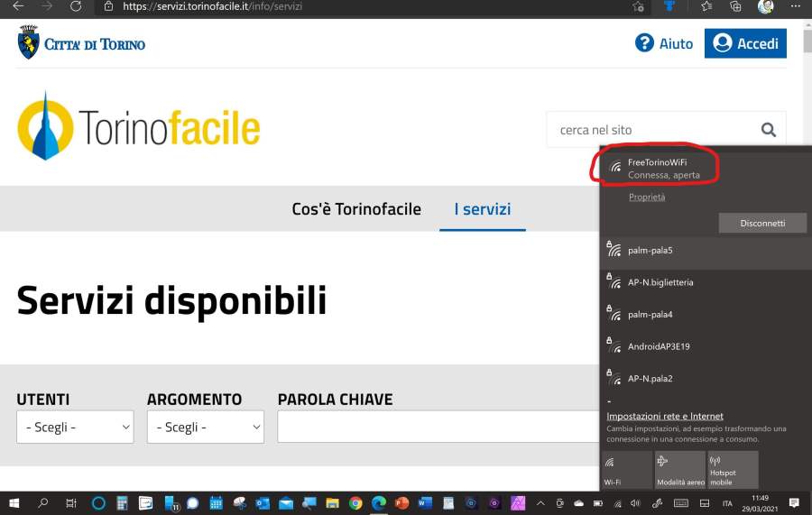This screenshot has width=812, height=515.
Task: Show hidden system tray icons chevron
Action: point(540,503)
